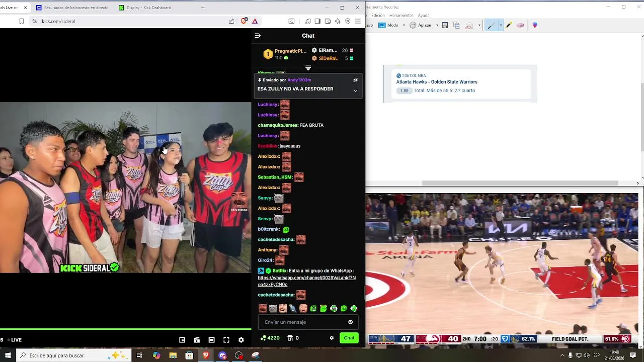
Task: Toggle theater mode on the player
Action: coord(211,340)
